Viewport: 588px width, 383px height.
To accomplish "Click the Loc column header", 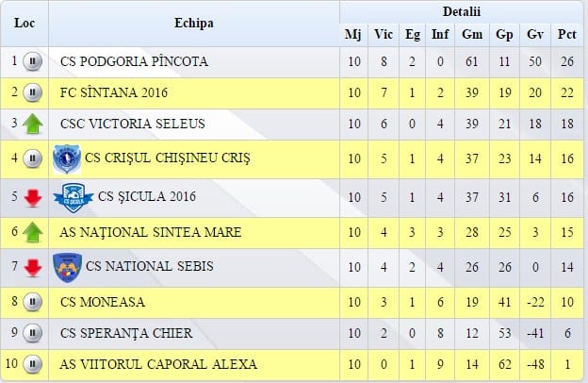I will (x=24, y=24).
